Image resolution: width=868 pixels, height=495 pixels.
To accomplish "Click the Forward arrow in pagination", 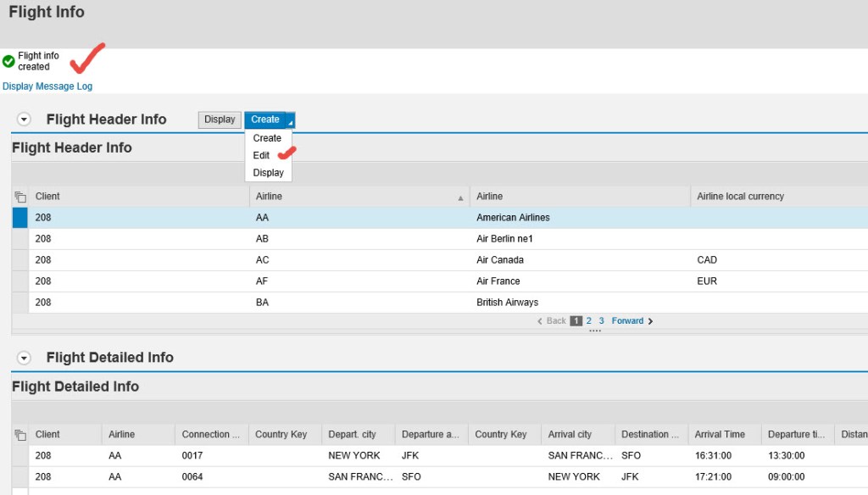I will [x=649, y=320].
